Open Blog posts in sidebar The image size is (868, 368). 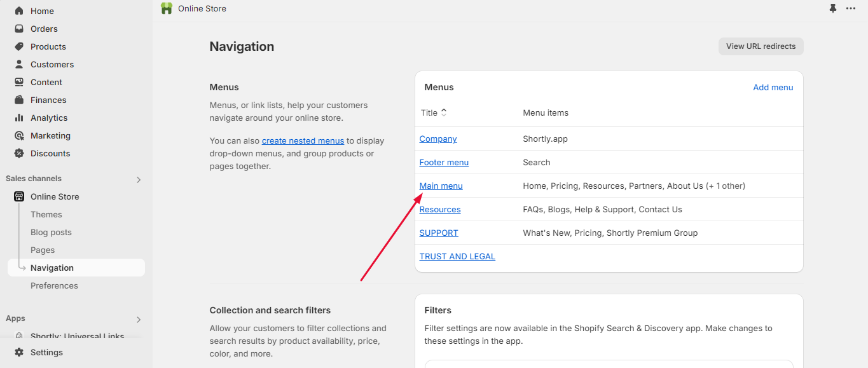click(x=51, y=232)
